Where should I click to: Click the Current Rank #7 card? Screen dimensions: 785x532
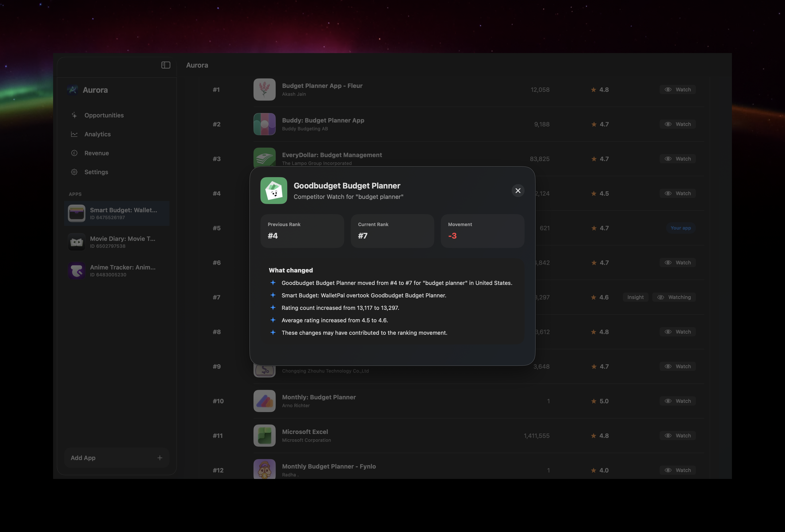tap(392, 231)
